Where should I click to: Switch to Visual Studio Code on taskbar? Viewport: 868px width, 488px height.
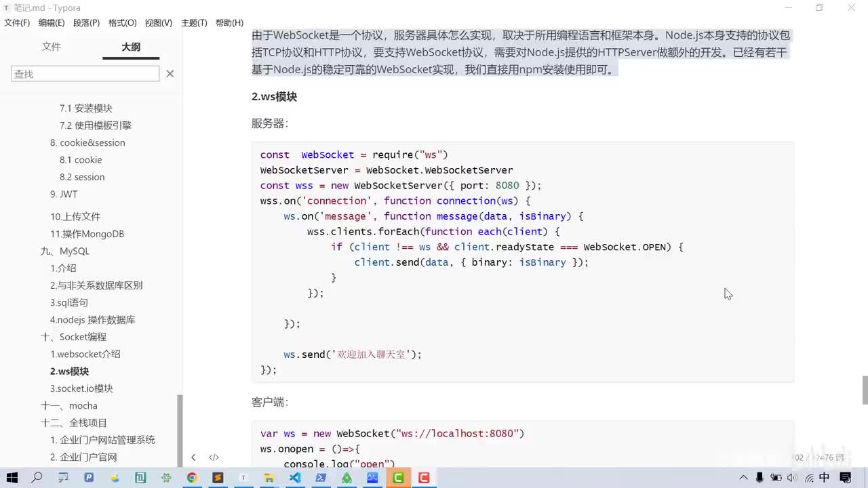(295, 478)
